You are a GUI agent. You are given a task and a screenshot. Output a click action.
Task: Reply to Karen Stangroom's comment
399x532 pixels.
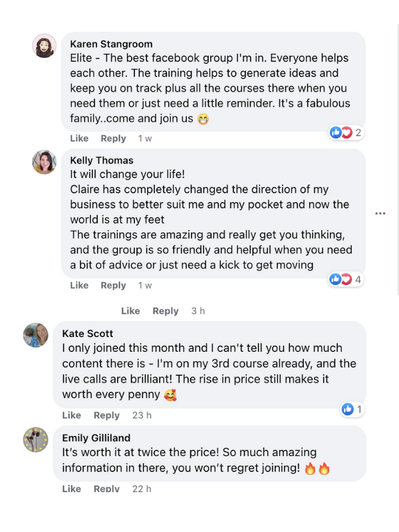coord(113,138)
